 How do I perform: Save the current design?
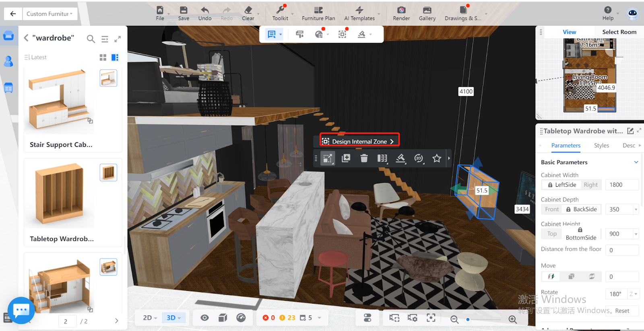click(x=184, y=13)
